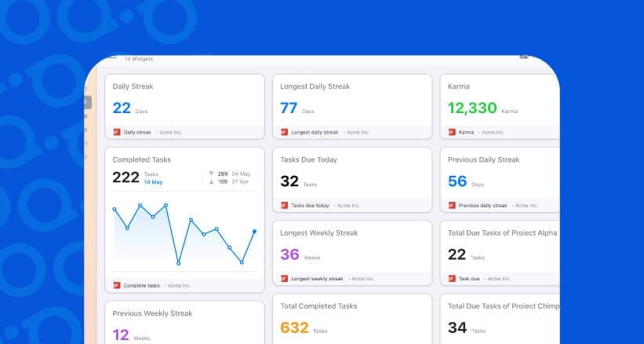Click the Karma value 12,330

[472, 108]
